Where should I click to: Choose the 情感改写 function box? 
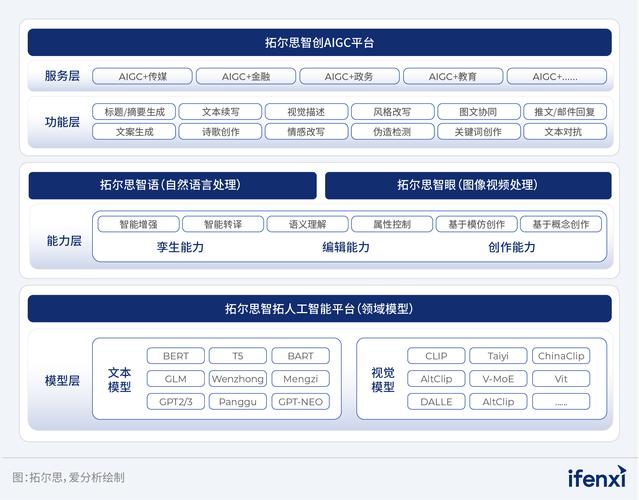[x=306, y=132]
